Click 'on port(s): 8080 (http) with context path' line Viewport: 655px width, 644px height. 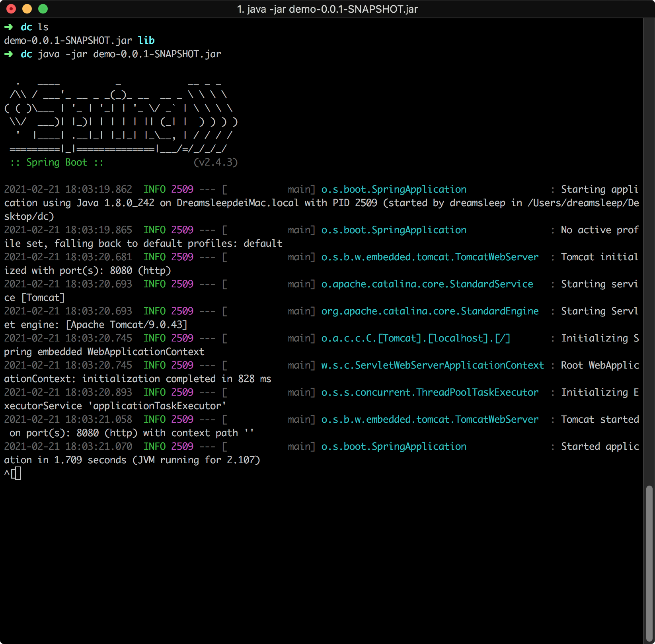click(x=124, y=433)
